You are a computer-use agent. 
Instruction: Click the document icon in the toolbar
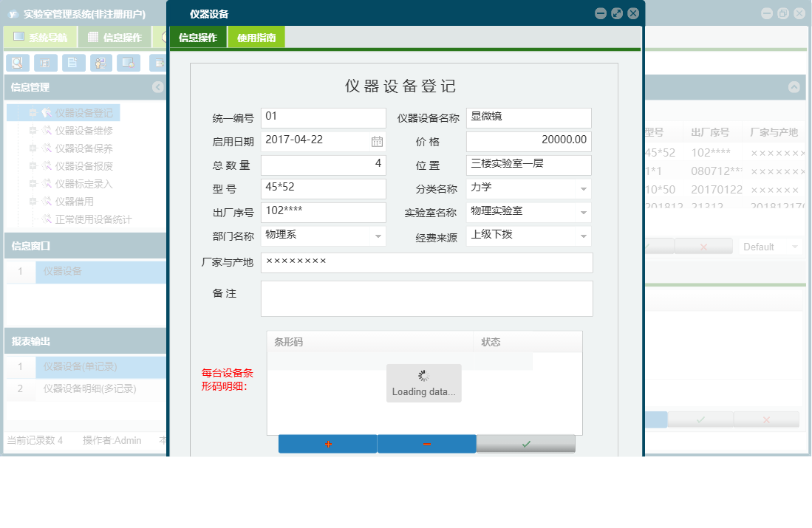pos(73,63)
